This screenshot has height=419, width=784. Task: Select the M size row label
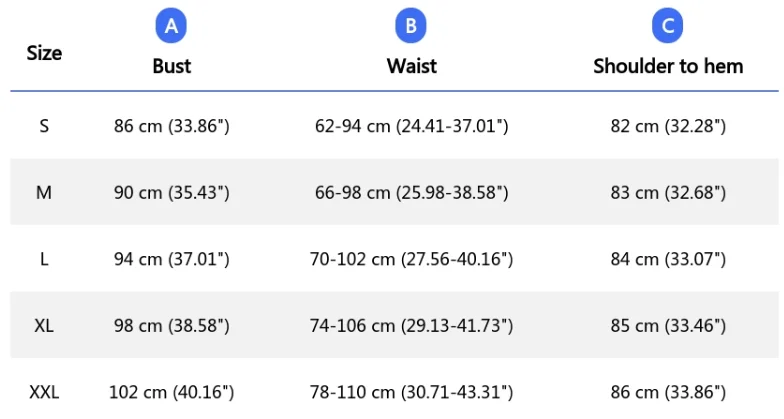[x=44, y=192]
